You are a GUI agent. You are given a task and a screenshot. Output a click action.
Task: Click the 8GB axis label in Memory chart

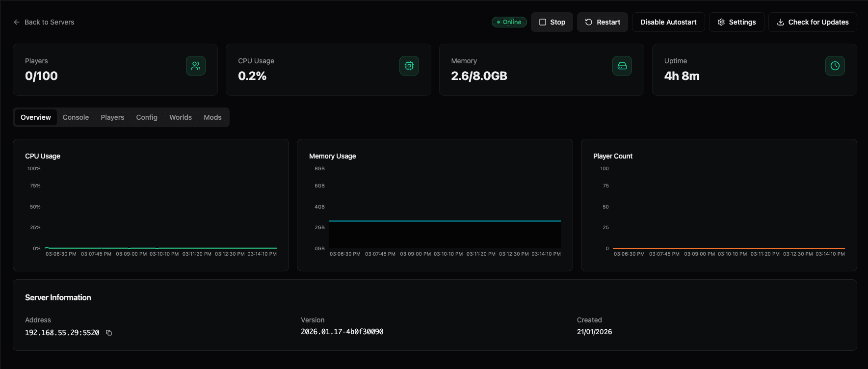[319, 168]
